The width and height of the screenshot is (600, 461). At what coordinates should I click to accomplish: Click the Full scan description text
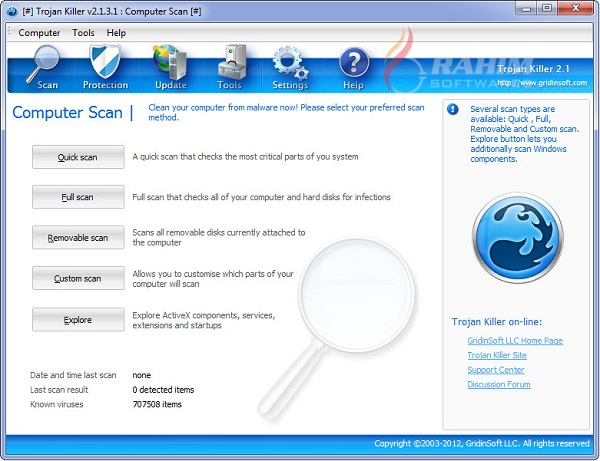pyautogui.click(x=261, y=197)
